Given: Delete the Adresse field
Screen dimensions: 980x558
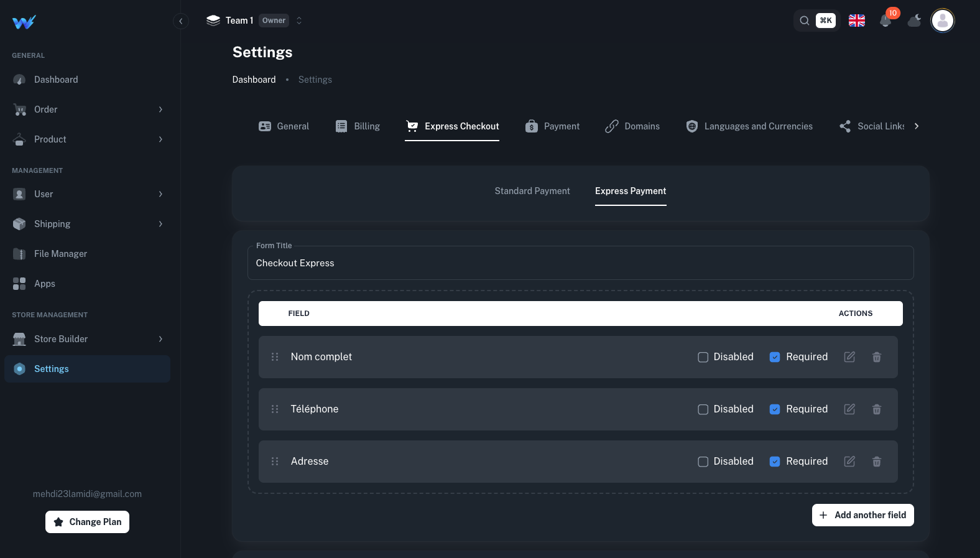Looking at the screenshot, I should (x=877, y=462).
